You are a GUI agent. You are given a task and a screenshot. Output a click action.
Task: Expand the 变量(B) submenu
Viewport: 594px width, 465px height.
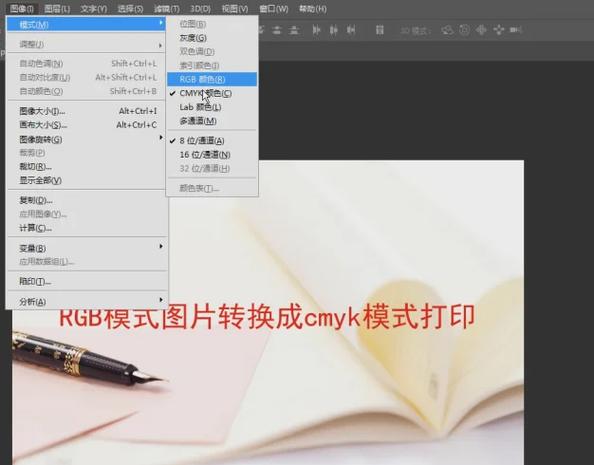click(x=87, y=249)
